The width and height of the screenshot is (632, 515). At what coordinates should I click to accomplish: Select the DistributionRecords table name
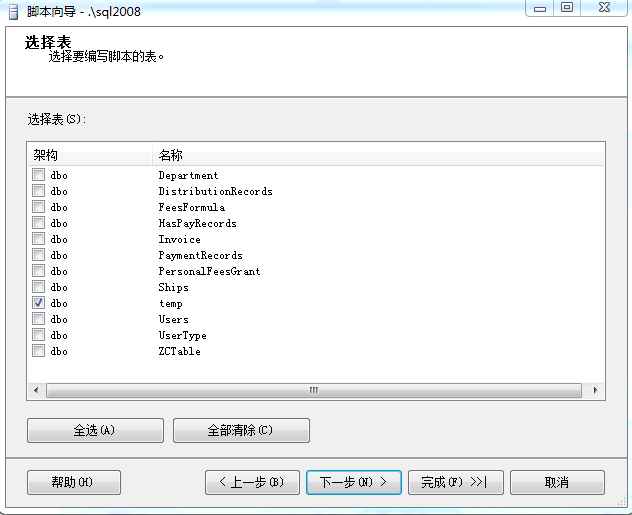pos(216,191)
